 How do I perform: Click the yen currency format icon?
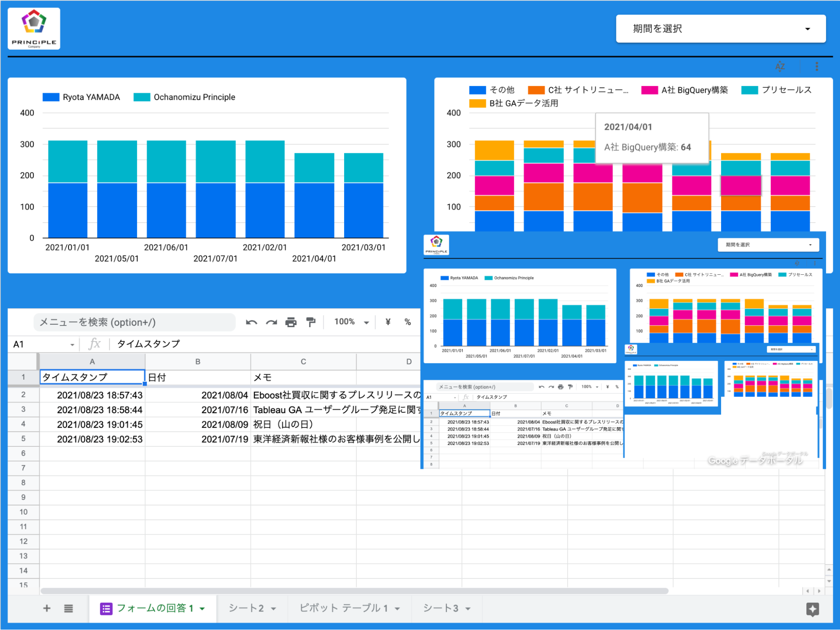point(388,322)
